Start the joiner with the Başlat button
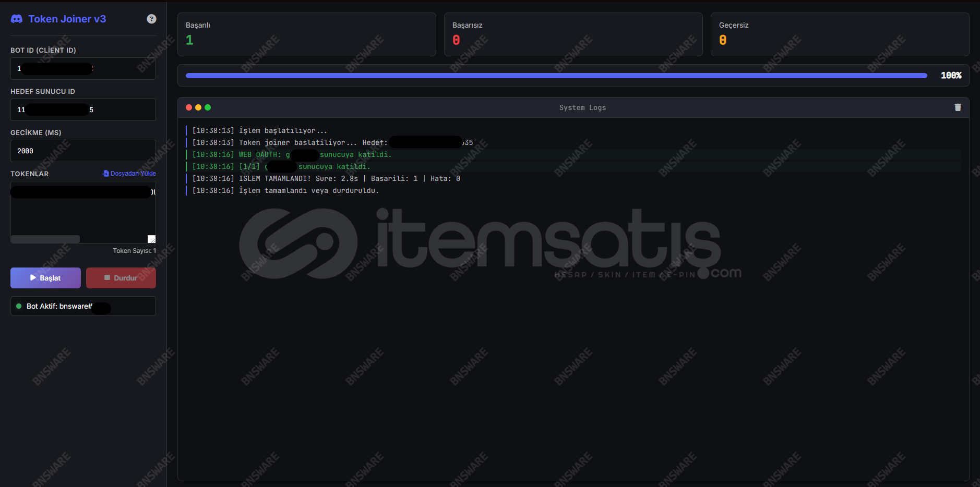 pyautogui.click(x=45, y=278)
